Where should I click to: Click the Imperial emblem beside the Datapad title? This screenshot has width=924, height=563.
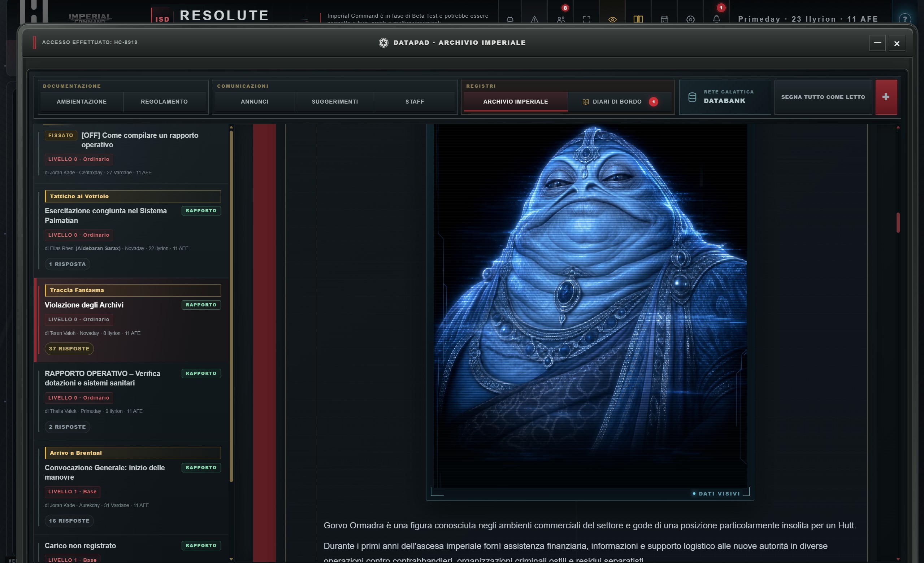coord(383,43)
